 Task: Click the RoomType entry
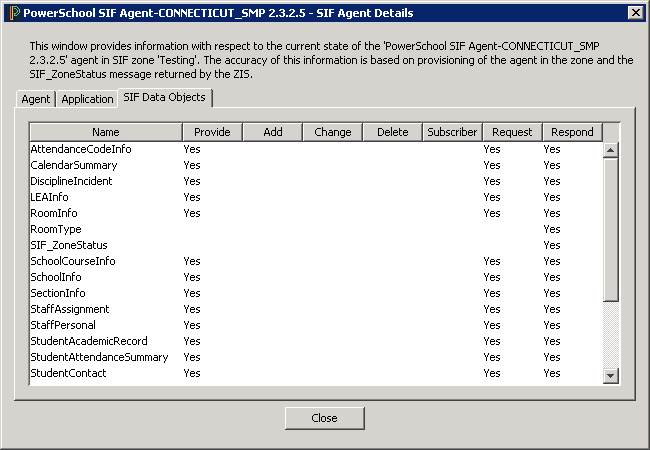tap(56, 229)
